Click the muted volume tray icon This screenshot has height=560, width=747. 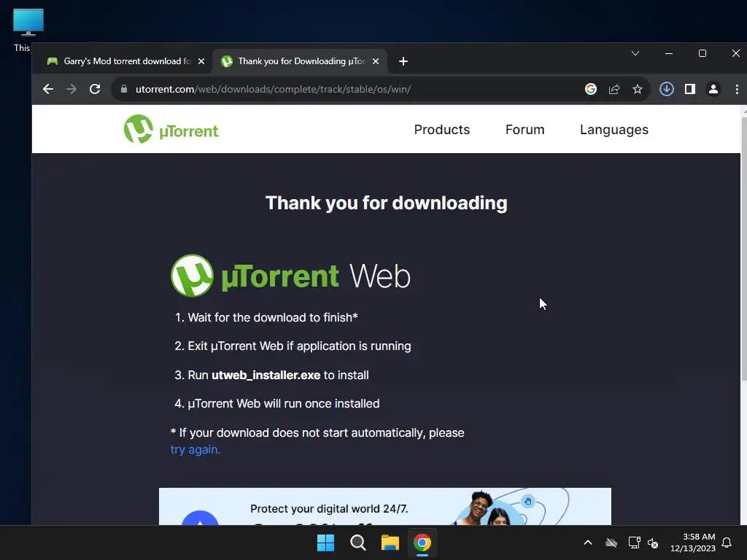(x=653, y=542)
